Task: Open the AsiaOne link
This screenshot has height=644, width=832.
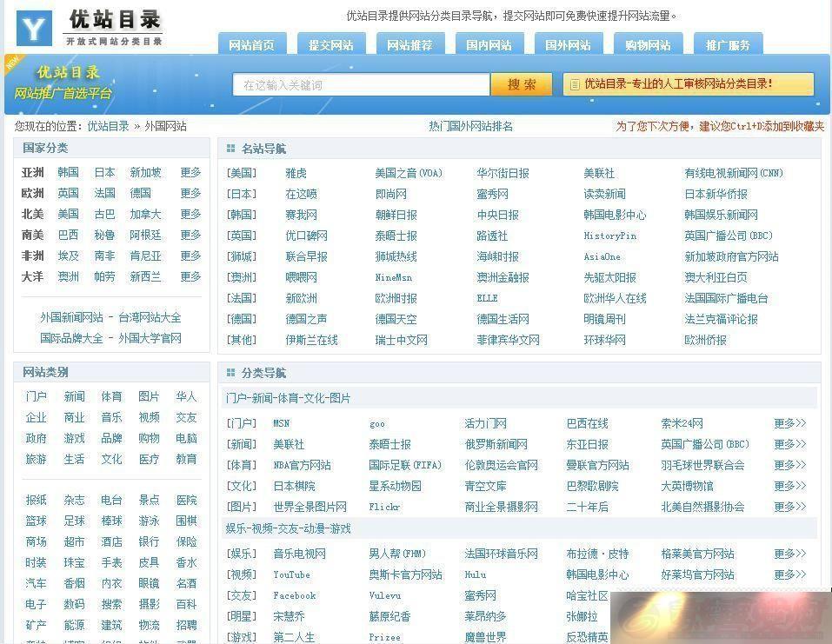Action: click(602, 256)
